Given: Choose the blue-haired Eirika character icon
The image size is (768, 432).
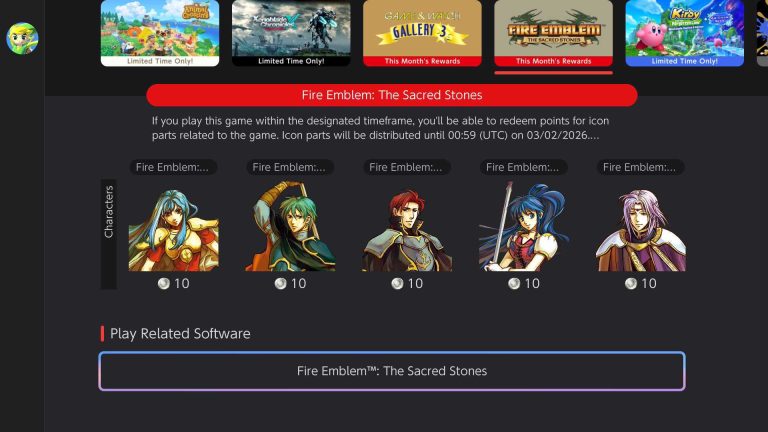Looking at the screenshot, I should (173, 226).
